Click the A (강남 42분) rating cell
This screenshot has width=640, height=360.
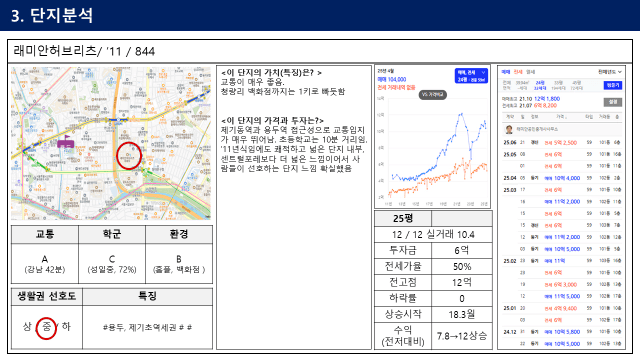pyautogui.click(x=45, y=264)
